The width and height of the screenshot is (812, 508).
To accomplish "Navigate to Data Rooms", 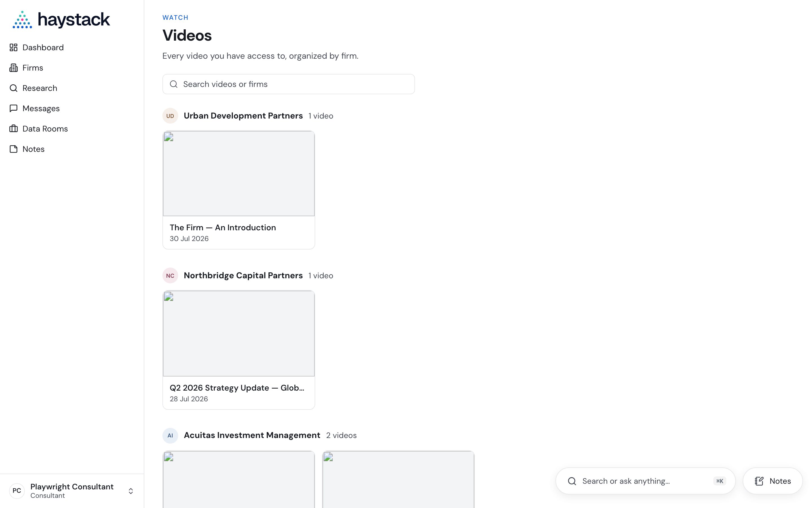I will click(x=72, y=129).
